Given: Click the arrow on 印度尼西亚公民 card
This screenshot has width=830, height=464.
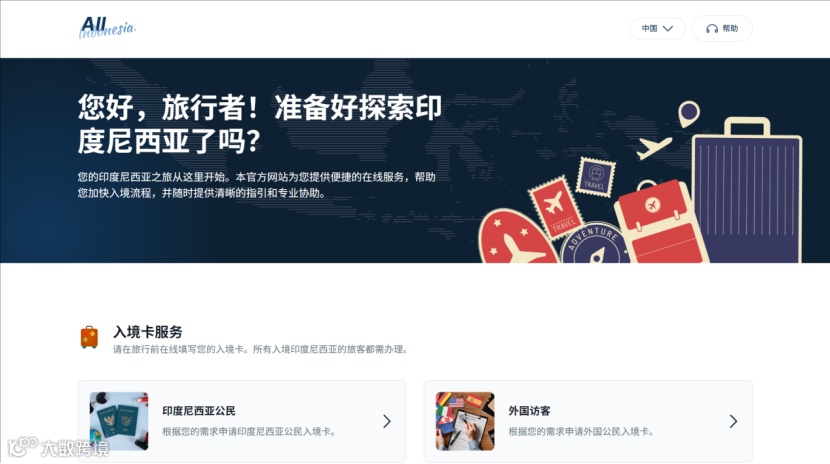Looking at the screenshot, I should [x=387, y=421].
